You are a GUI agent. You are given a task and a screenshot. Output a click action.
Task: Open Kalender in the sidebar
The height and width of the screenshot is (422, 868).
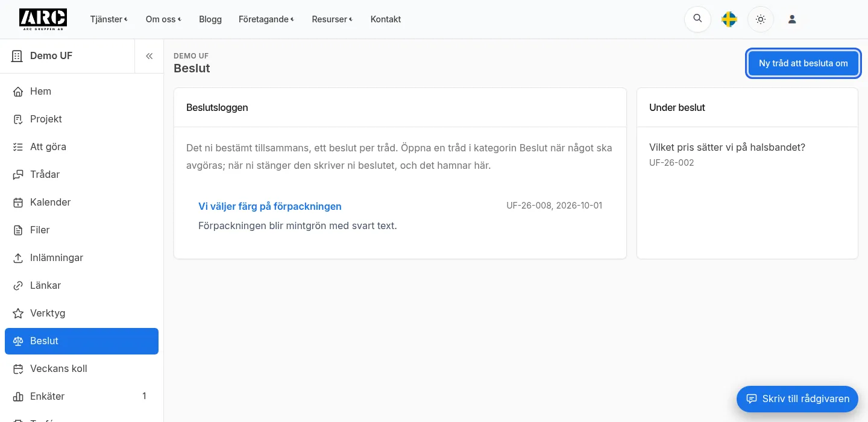coord(81,203)
